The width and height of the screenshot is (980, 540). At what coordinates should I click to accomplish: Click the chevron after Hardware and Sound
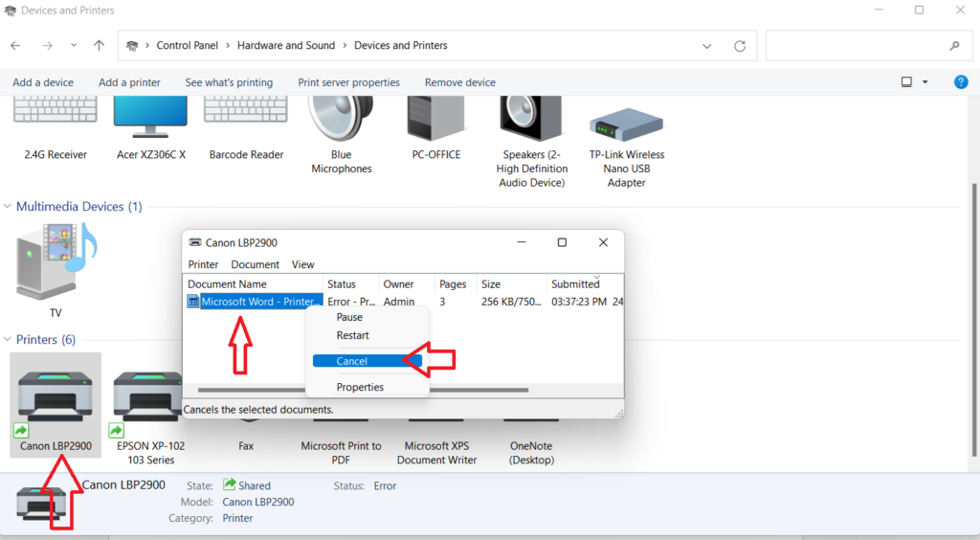pyautogui.click(x=345, y=46)
